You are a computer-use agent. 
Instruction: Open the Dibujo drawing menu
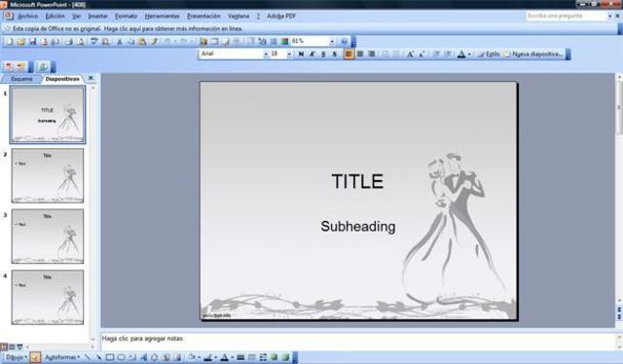coord(16,357)
